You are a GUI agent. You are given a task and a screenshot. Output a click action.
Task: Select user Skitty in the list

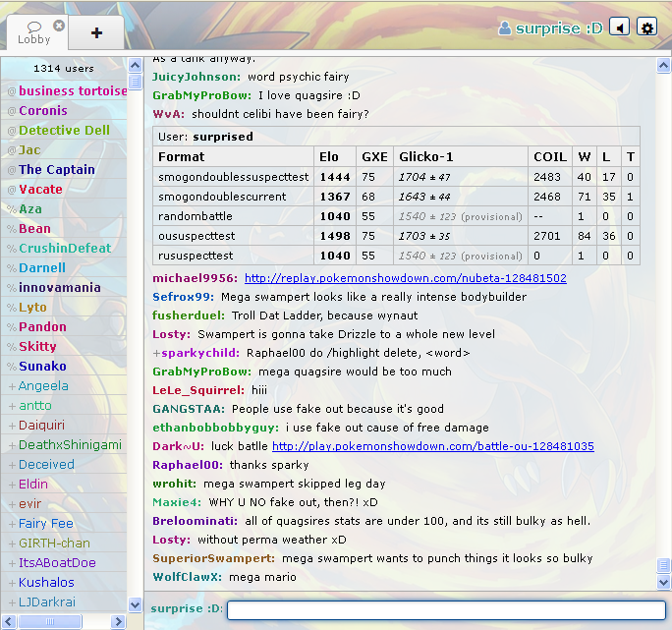tap(64, 347)
